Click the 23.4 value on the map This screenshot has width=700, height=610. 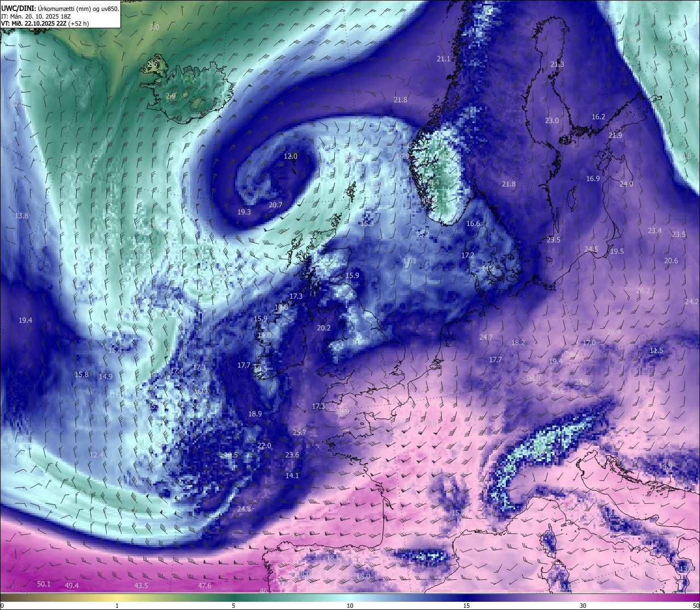(x=655, y=231)
